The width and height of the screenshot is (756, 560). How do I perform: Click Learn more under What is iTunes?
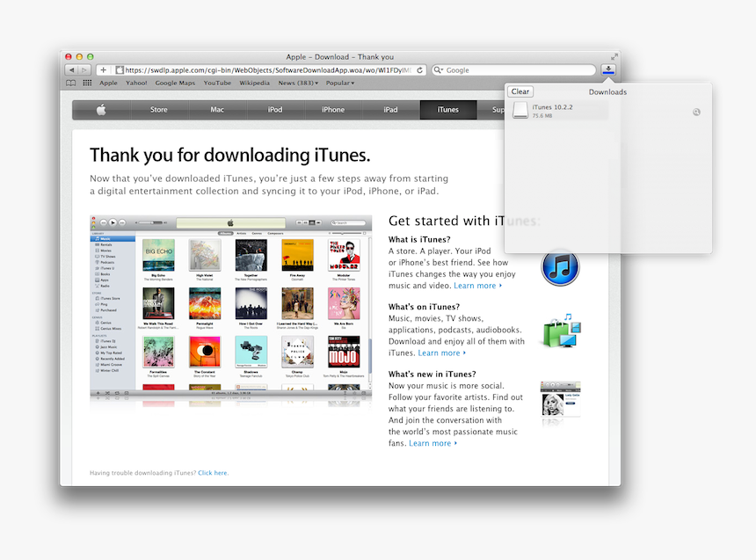pos(477,286)
